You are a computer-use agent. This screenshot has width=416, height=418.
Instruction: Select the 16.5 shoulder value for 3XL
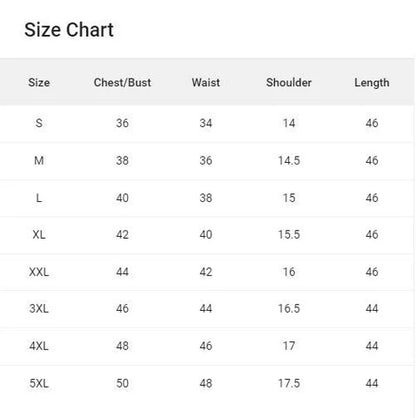[x=289, y=309]
